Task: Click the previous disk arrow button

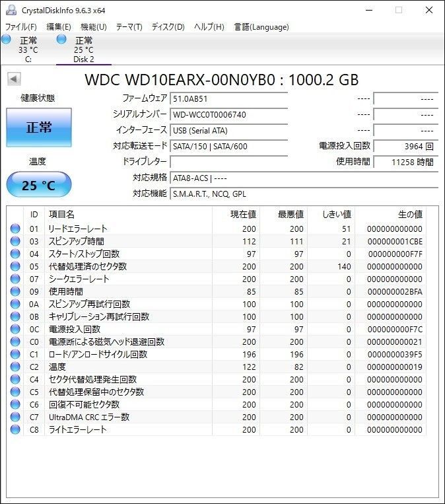Action: [14, 79]
